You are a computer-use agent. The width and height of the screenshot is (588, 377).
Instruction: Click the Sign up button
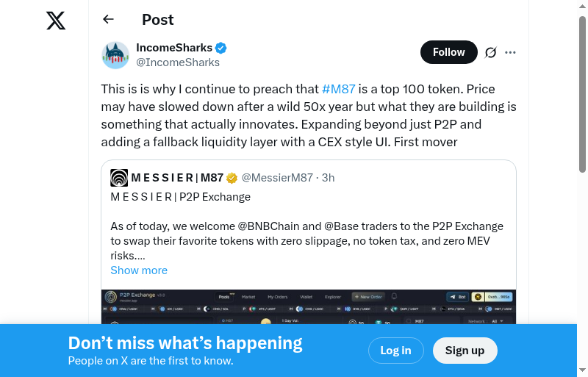[x=465, y=351]
